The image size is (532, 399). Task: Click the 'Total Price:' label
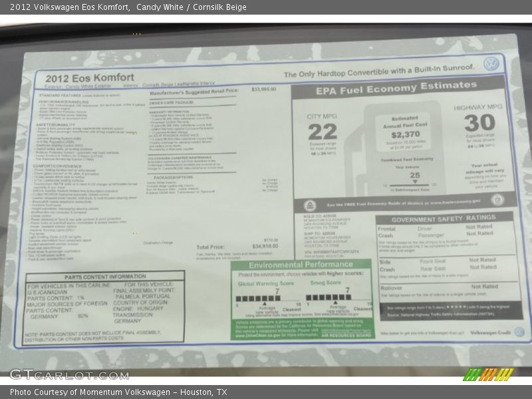[210, 247]
